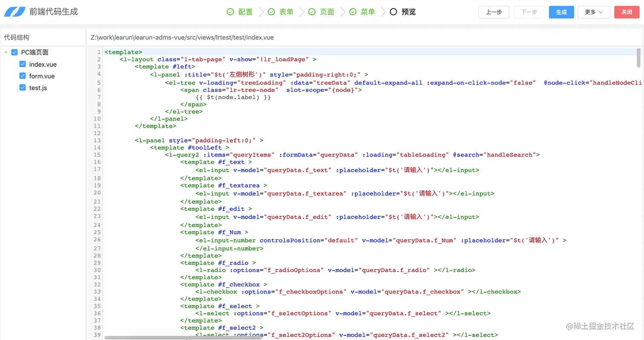Click the {{ $t(node.label) }} code line
This screenshot has width=644, height=340.
(233, 97)
